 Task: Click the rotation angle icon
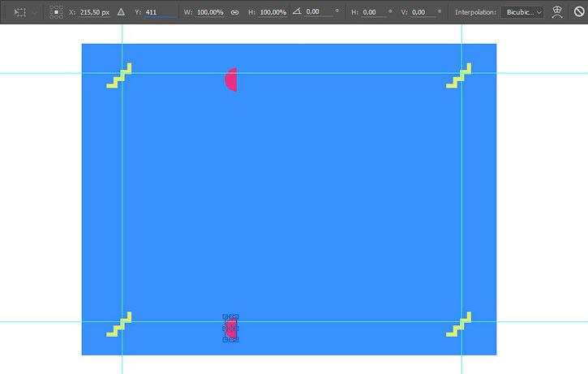297,11
